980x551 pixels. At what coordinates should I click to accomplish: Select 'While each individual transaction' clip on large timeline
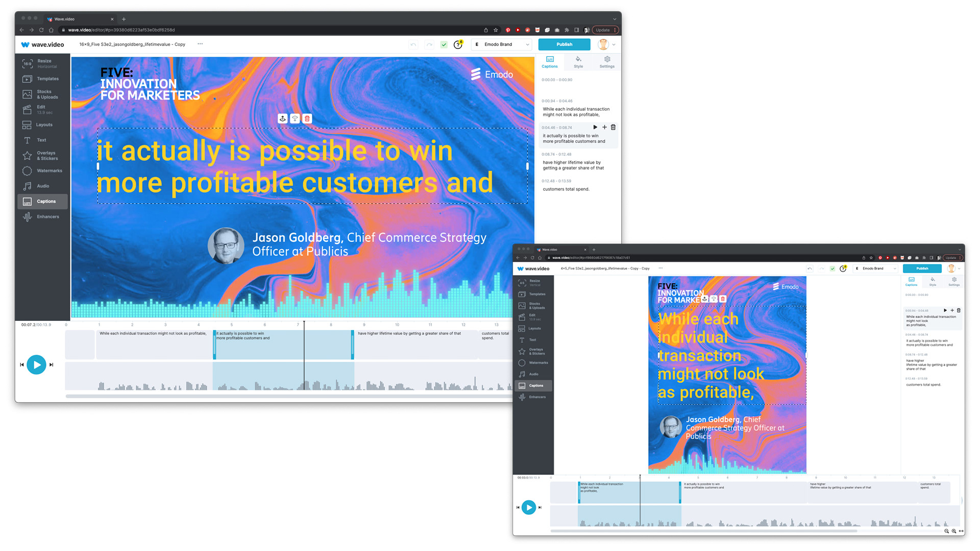tap(155, 345)
